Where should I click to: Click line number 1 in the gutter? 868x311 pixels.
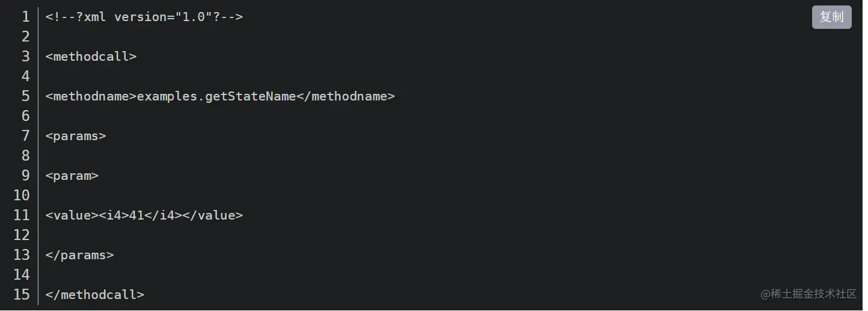pyautogui.click(x=25, y=17)
